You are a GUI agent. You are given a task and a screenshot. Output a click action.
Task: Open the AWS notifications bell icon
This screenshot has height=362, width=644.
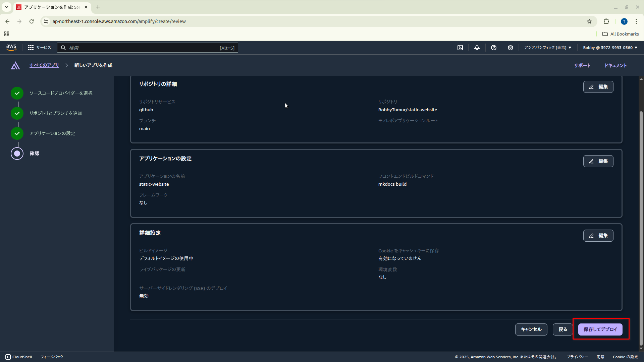pos(477,48)
